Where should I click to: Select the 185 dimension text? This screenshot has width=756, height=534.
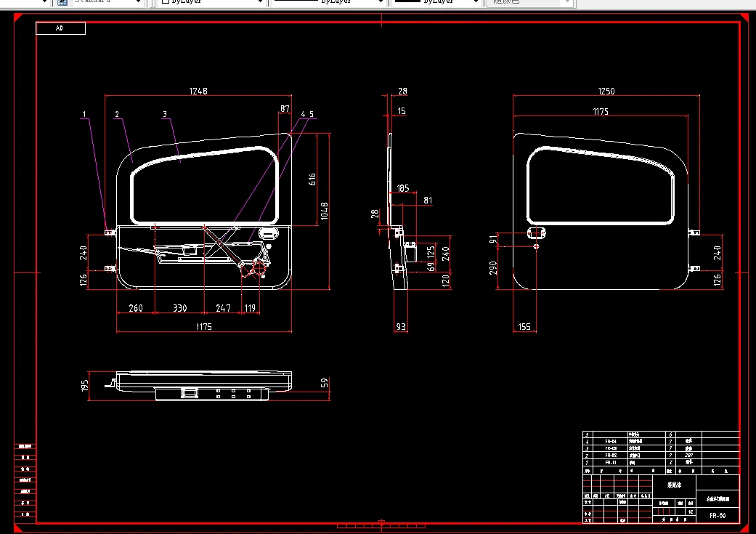coord(403,188)
